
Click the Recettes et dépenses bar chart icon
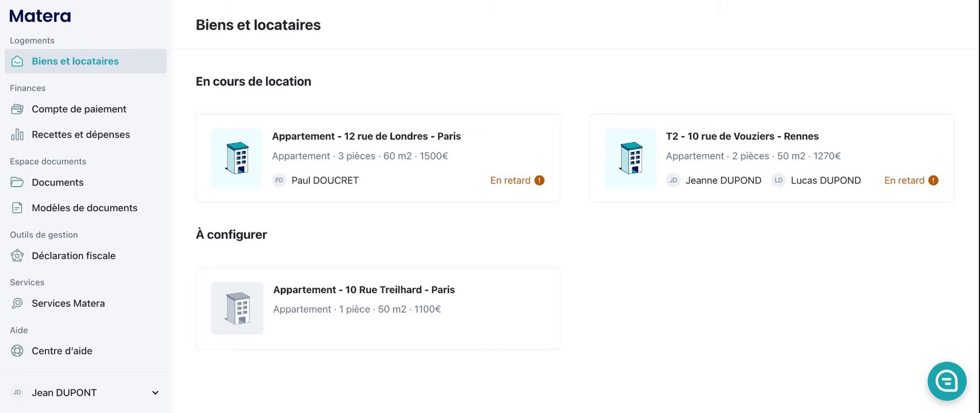[17, 135]
